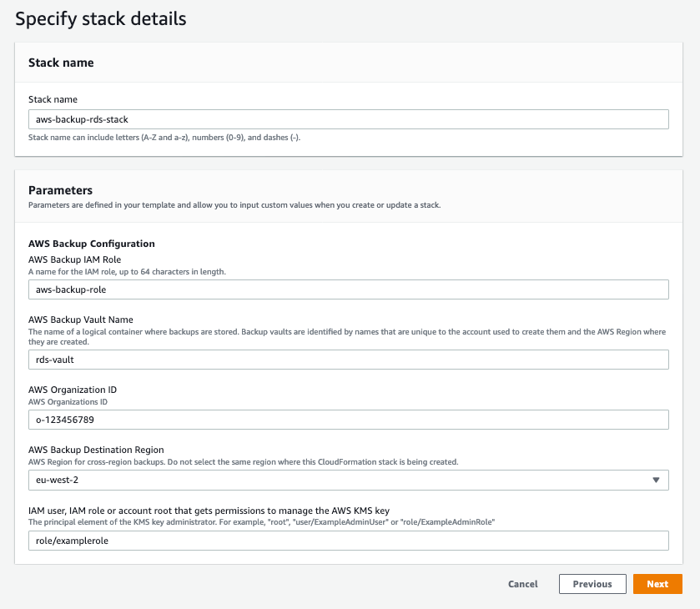
Task: Open the AWS Backup Destination Region dropdown
Action: [x=348, y=480]
